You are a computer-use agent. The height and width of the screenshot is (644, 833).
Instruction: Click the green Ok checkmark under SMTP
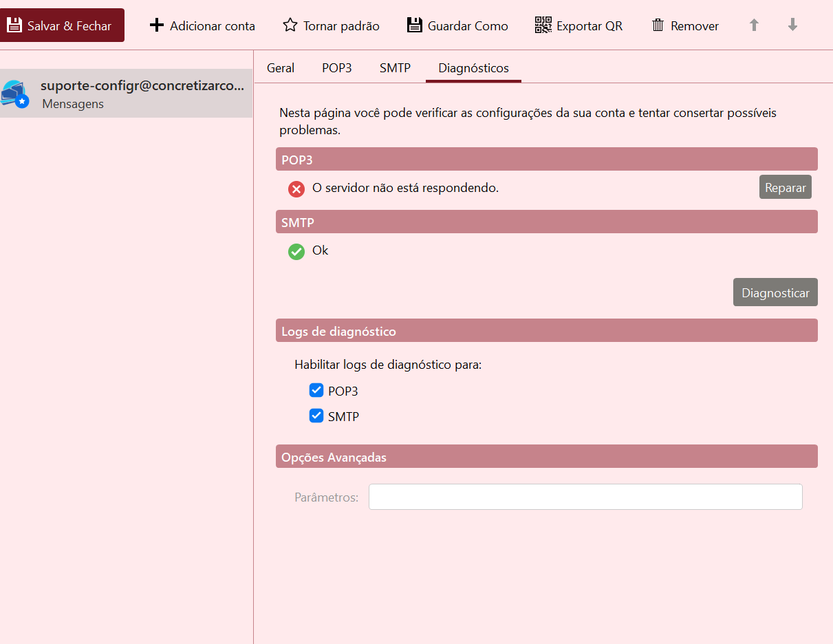point(296,252)
